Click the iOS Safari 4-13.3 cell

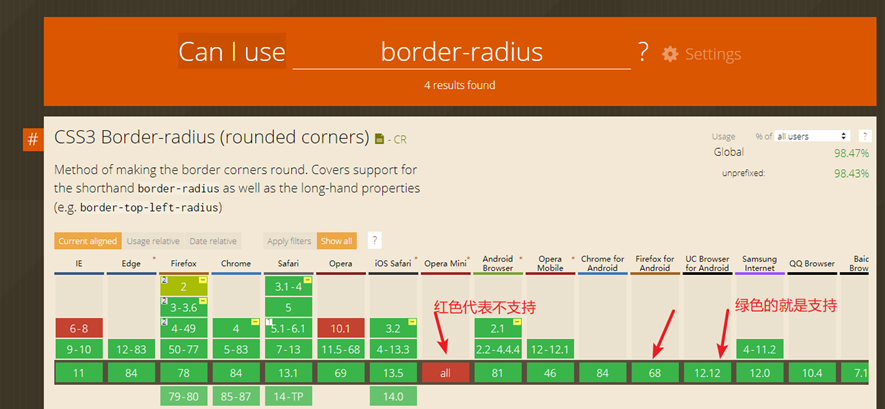(x=393, y=350)
